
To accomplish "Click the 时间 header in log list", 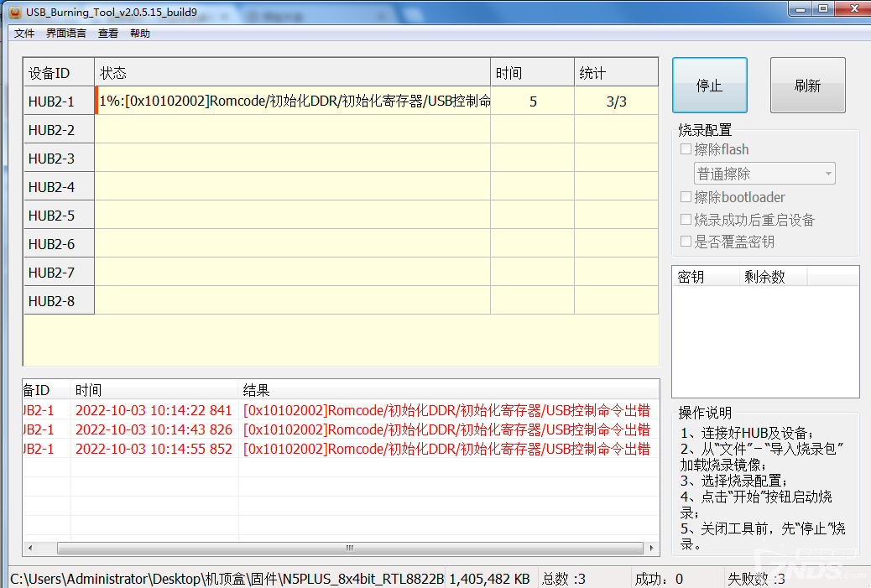I will (154, 390).
